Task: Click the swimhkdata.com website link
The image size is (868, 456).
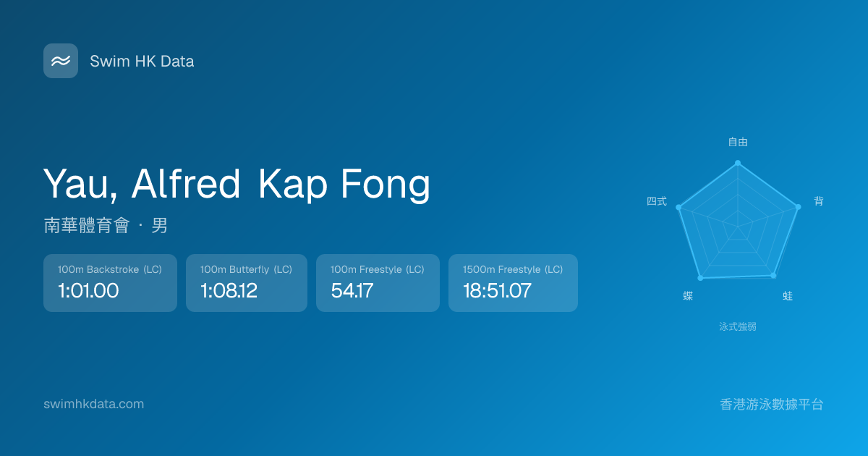Action: pyautogui.click(x=94, y=404)
